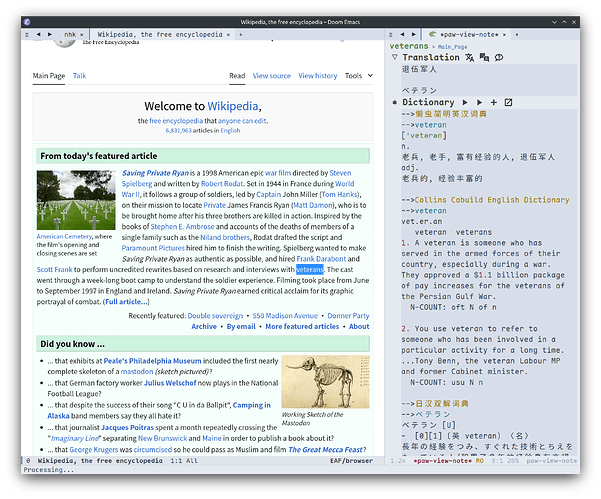Switch to the nhk tab
This screenshot has width=601, height=499.
70,34
